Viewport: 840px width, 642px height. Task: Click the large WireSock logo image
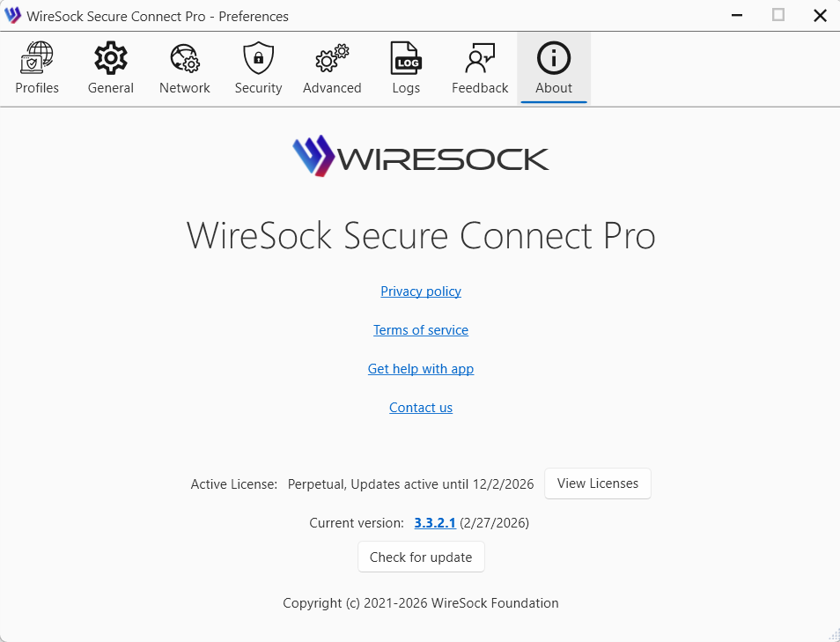421,157
